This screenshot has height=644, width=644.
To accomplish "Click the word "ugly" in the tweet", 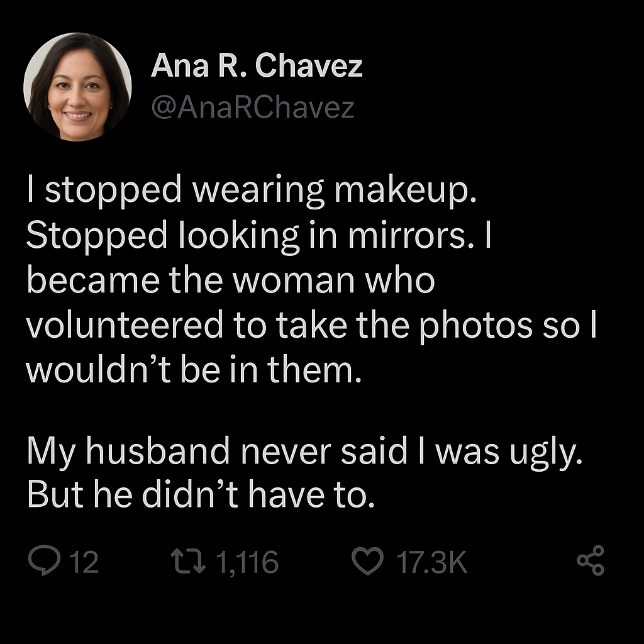I will tap(545, 453).
